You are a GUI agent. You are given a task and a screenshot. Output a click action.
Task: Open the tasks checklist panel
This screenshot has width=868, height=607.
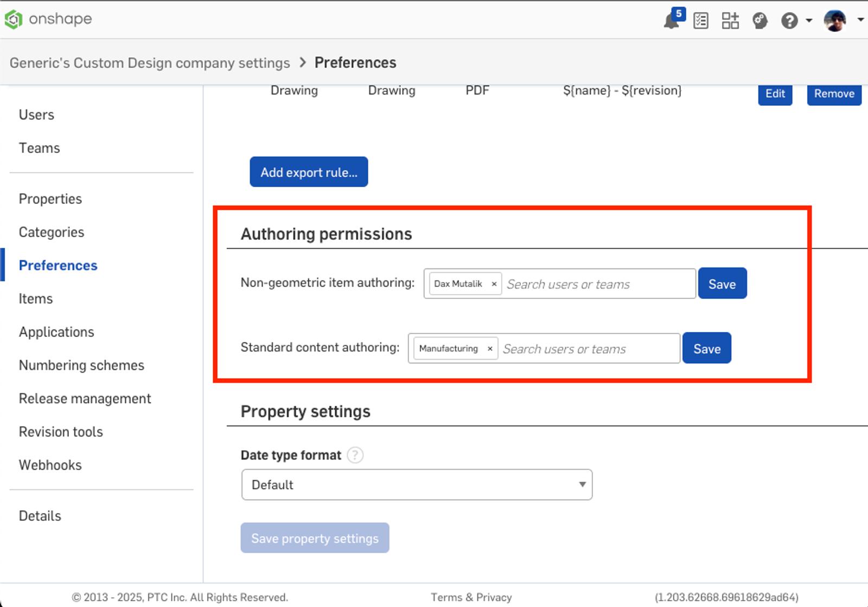pos(701,21)
